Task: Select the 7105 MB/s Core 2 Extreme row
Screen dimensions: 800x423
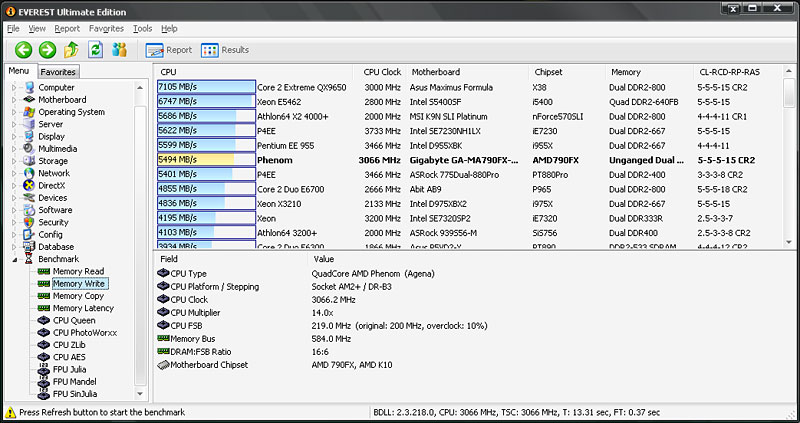Action: (468, 87)
